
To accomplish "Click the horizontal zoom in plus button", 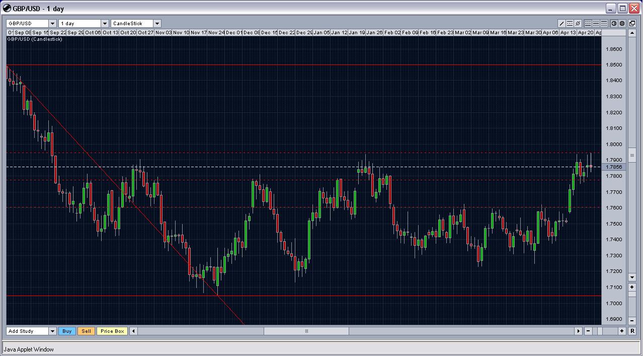I will point(622,331).
